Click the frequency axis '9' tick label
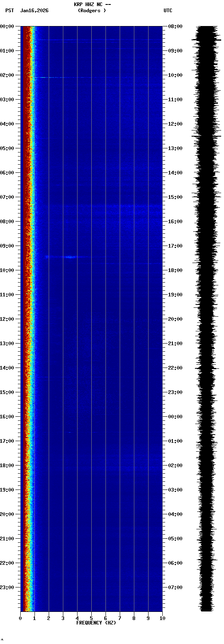The height and width of the screenshot is (644, 224). [148, 618]
